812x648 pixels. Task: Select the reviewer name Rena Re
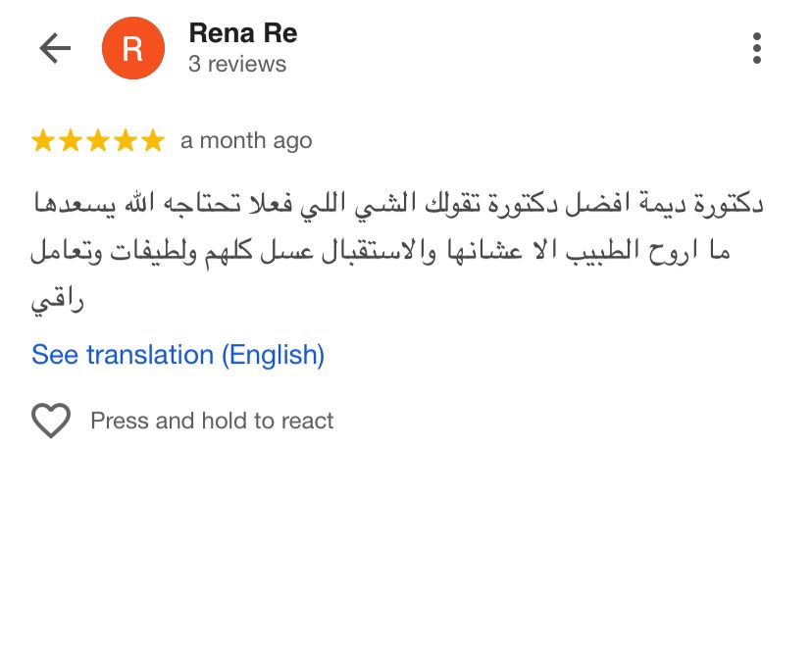coord(242,32)
